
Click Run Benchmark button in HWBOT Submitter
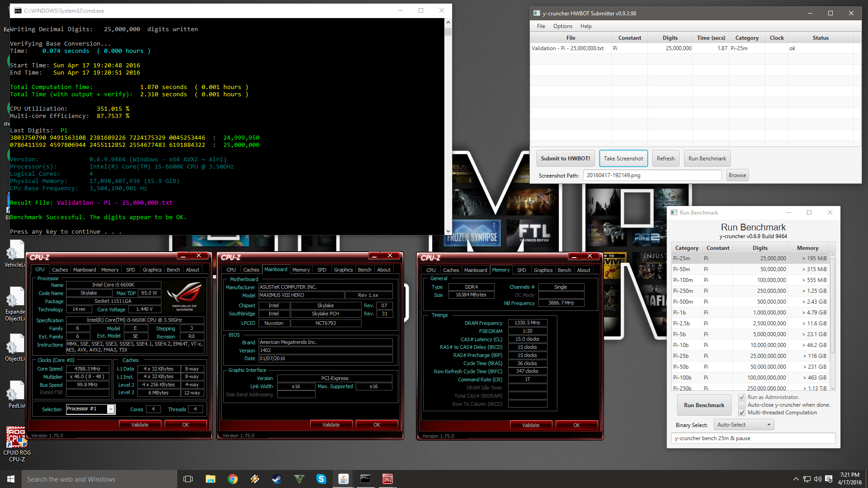(707, 159)
